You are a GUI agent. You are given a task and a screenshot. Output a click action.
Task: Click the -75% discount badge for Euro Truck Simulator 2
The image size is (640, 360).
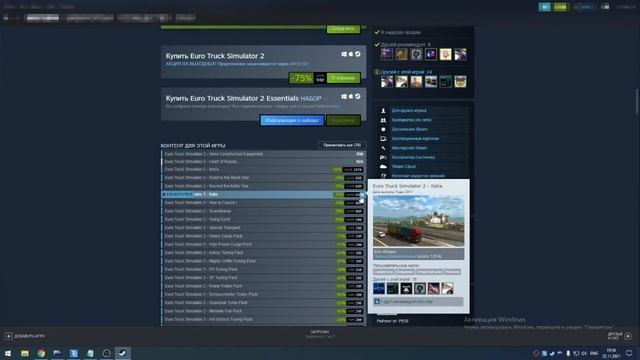click(301, 78)
